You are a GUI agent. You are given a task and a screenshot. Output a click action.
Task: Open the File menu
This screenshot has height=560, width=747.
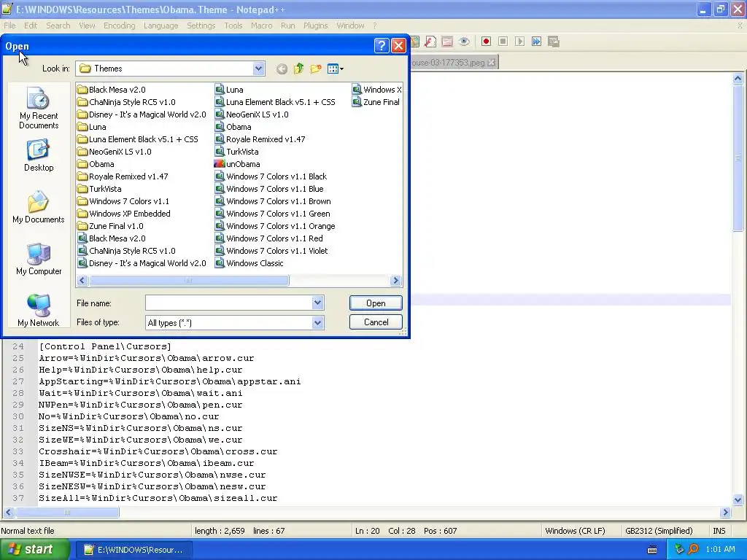pos(9,26)
